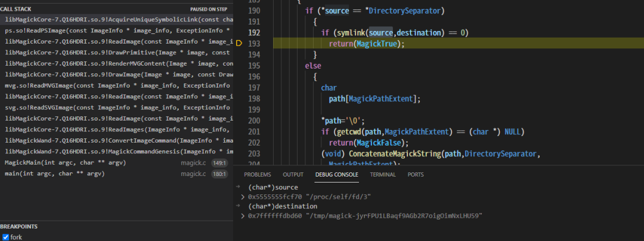Expand the source value /proc/self/fd/3 result

[x=243, y=197]
